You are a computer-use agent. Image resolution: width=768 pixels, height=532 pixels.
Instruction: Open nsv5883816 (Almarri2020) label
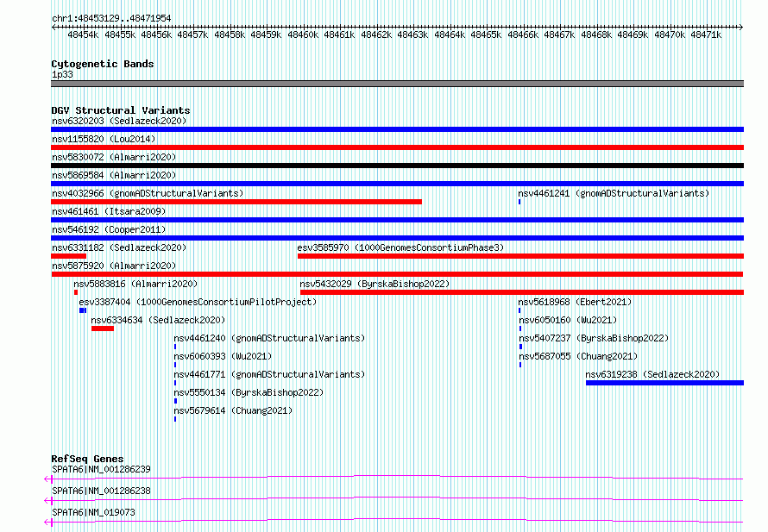point(135,284)
